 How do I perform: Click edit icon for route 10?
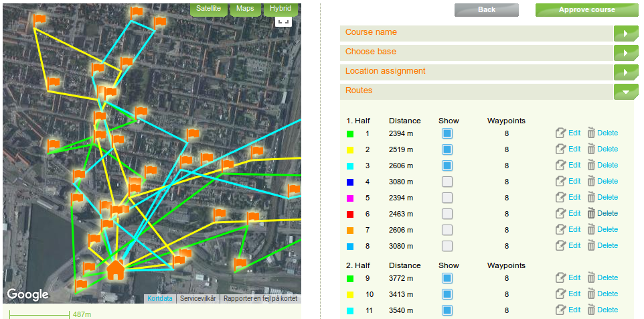tap(560, 294)
